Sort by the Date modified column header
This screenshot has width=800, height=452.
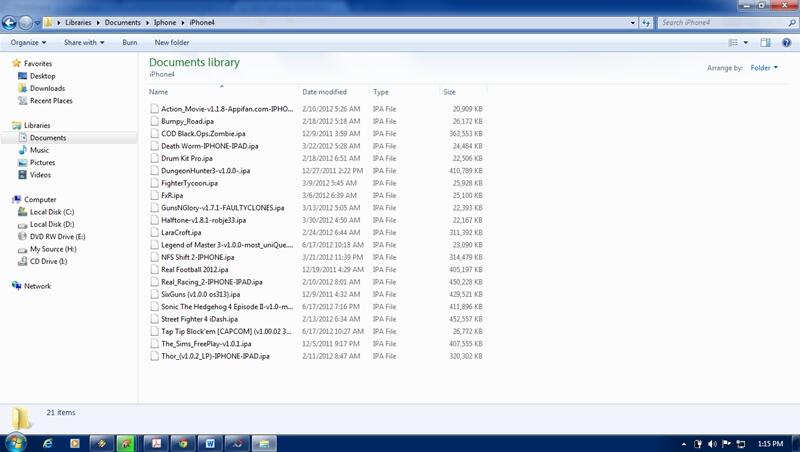pos(334,92)
